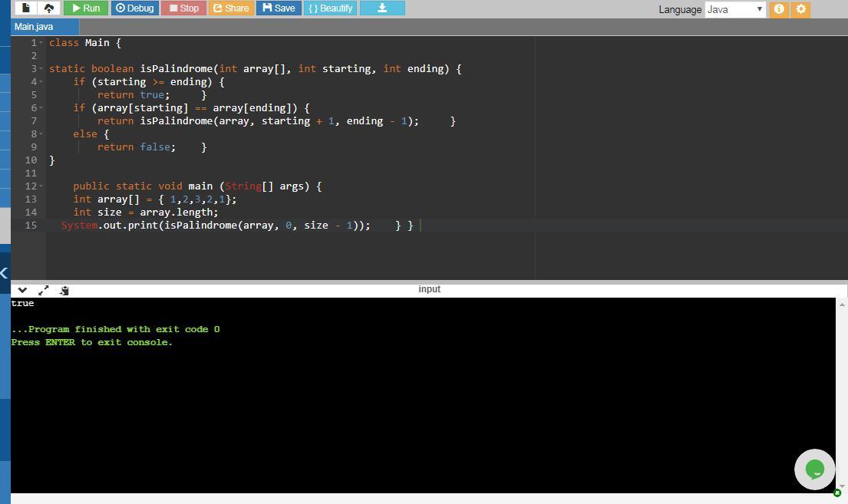
Task: Expand the left sidebar with the arrow
Action: coord(4,272)
